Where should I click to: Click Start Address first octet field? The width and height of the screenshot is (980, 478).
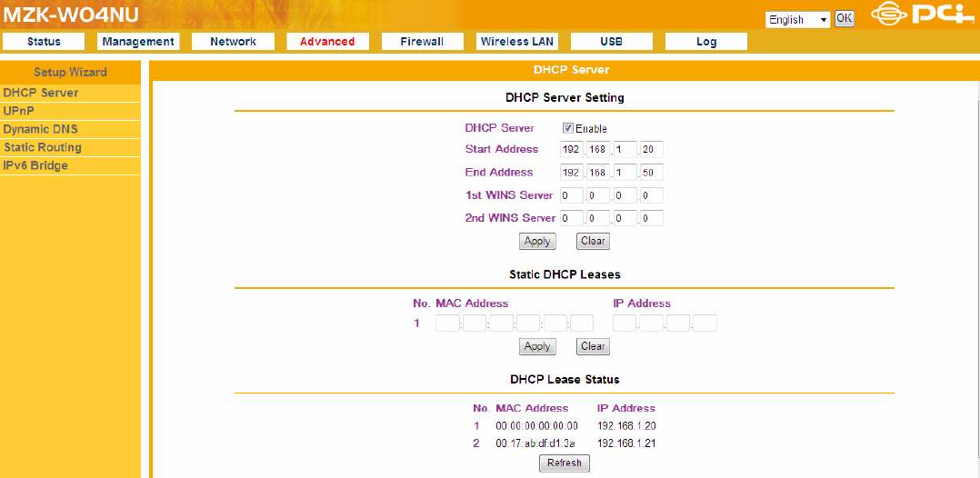tap(571, 149)
